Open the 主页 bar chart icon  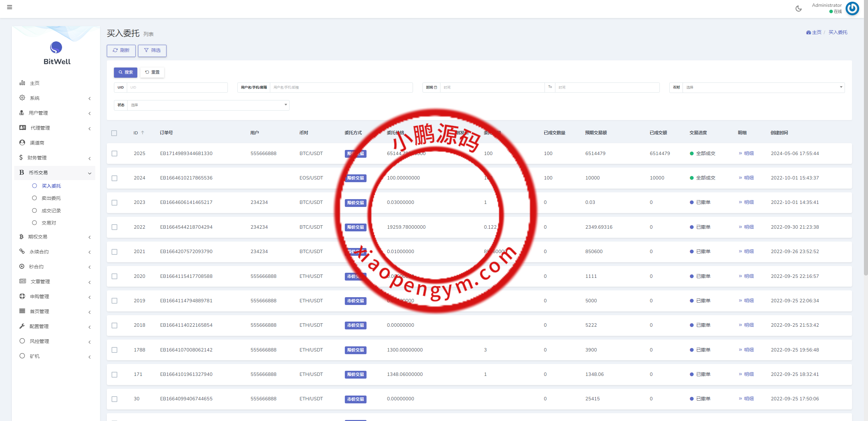pyautogui.click(x=22, y=83)
